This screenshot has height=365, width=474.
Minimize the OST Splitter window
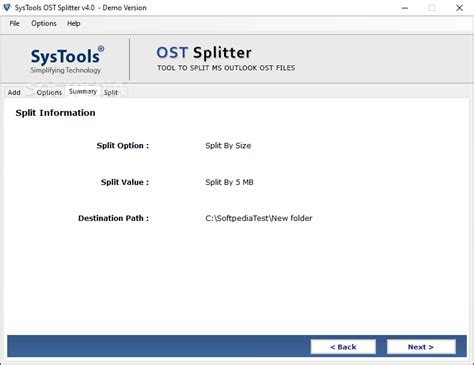405,8
